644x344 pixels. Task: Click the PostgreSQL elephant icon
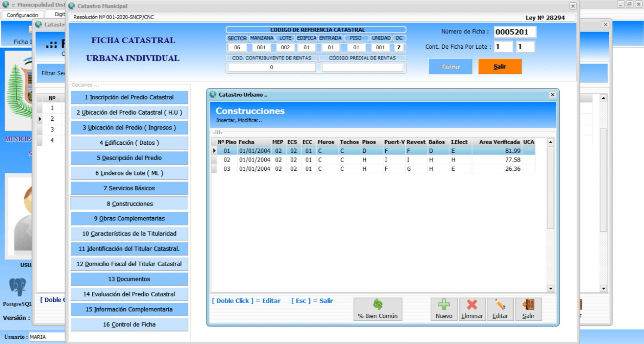pos(18,287)
